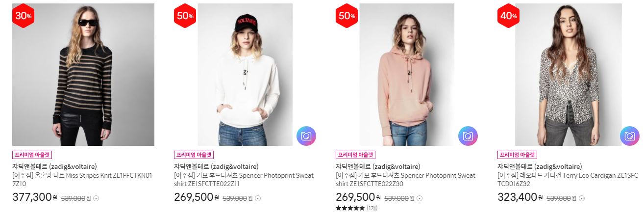Open the Miss Stripes Knit product title
This screenshot has width=644, height=217.
(x=82, y=180)
